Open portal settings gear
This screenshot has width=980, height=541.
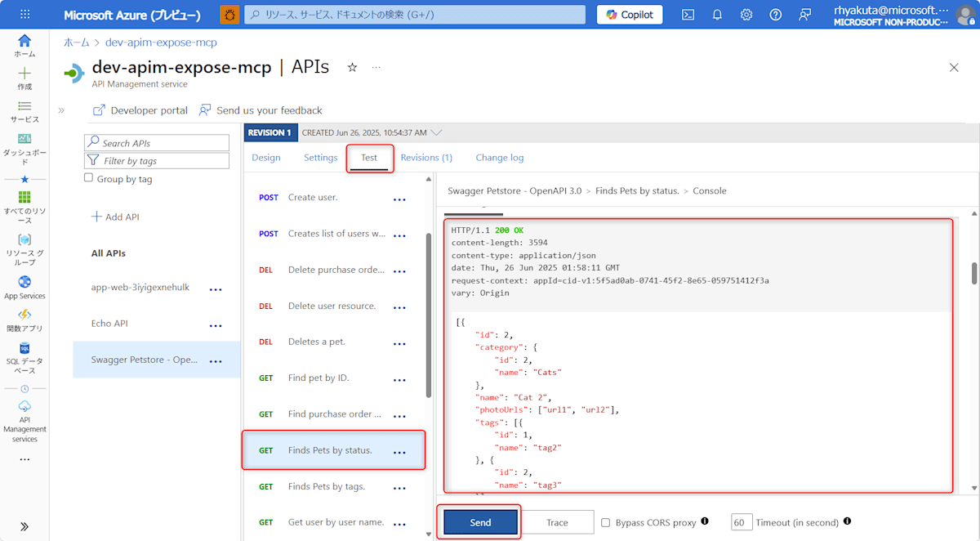click(746, 15)
